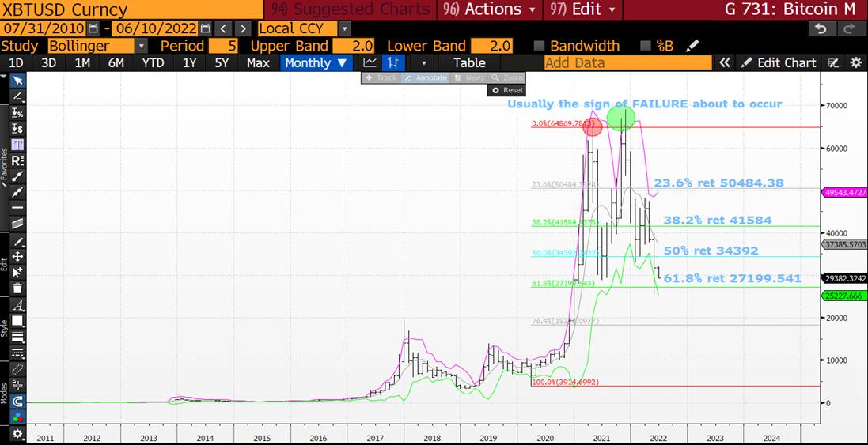This screenshot has height=445, width=868.
Task: Click the News toolbar button
Action: pyautogui.click(x=469, y=78)
